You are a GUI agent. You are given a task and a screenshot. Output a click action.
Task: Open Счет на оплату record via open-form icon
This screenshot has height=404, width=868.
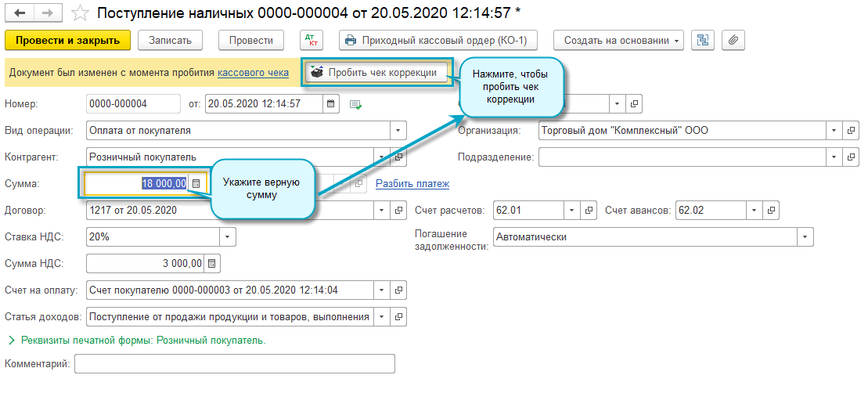(x=398, y=290)
